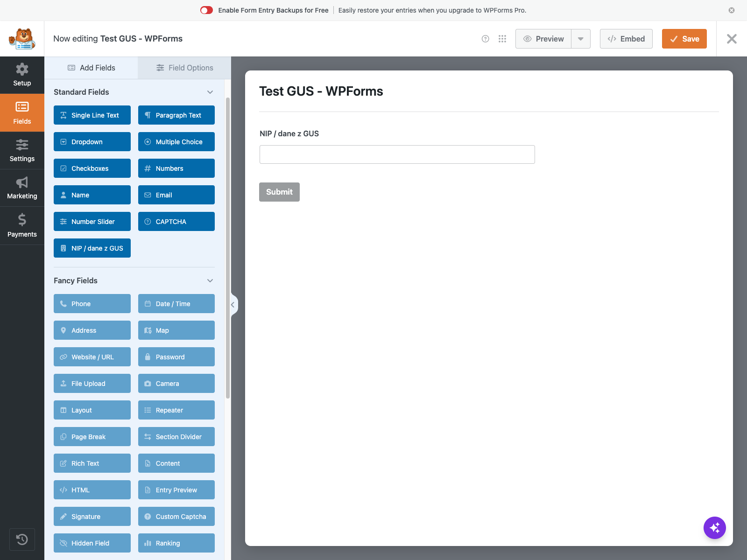Add a CAPTCHA field

pos(176,222)
